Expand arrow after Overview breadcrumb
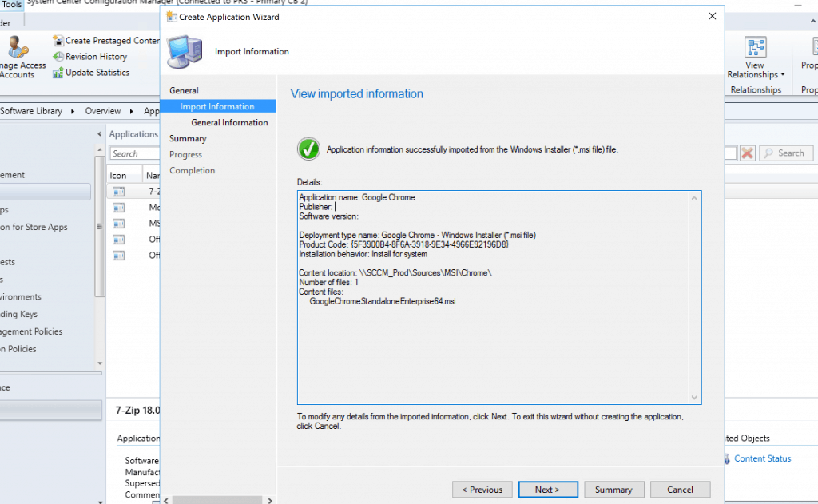Screen dimensions: 818x504 click(x=132, y=111)
